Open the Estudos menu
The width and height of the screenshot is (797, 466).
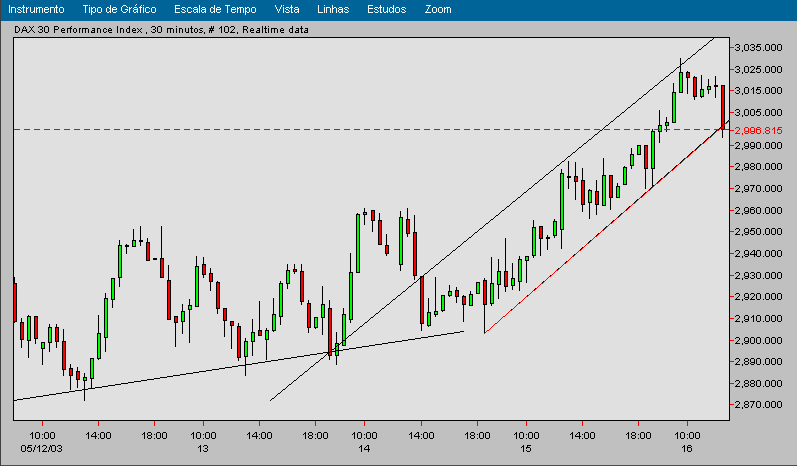(x=386, y=9)
